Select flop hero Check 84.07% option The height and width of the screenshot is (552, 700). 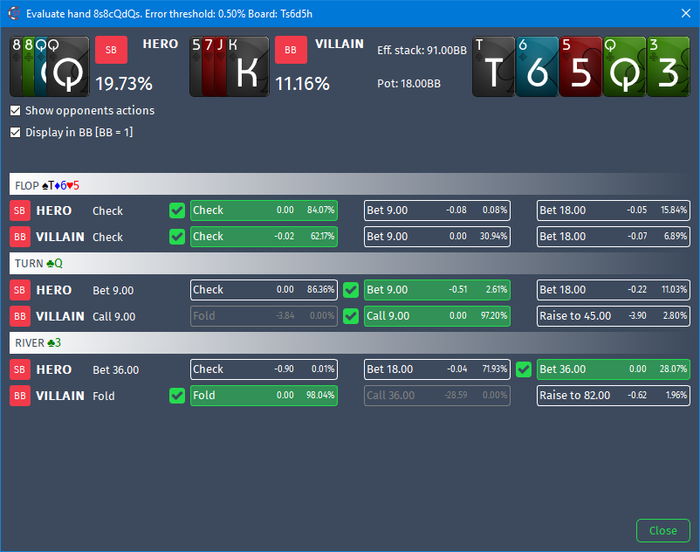264,210
